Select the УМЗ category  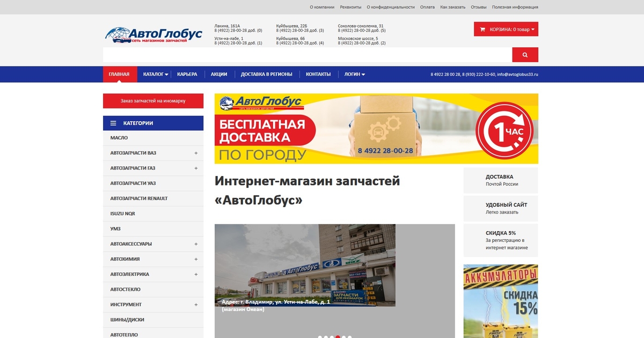tap(115, 229)
